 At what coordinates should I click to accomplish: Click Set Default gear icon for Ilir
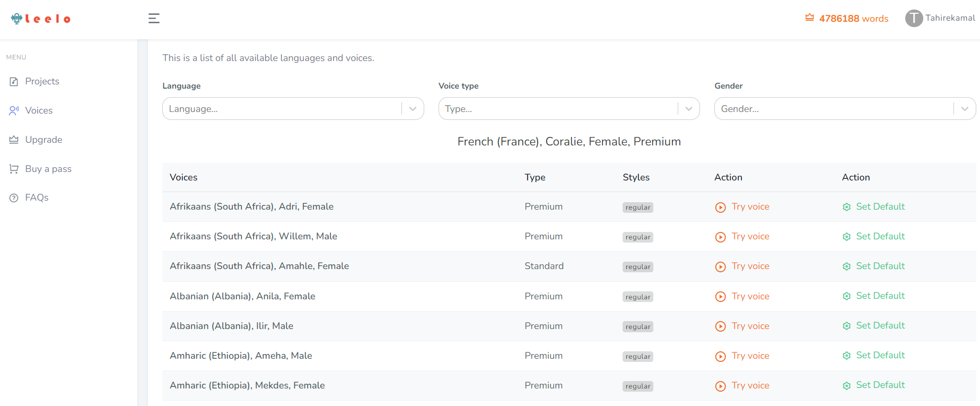click(x=847, y=326)
